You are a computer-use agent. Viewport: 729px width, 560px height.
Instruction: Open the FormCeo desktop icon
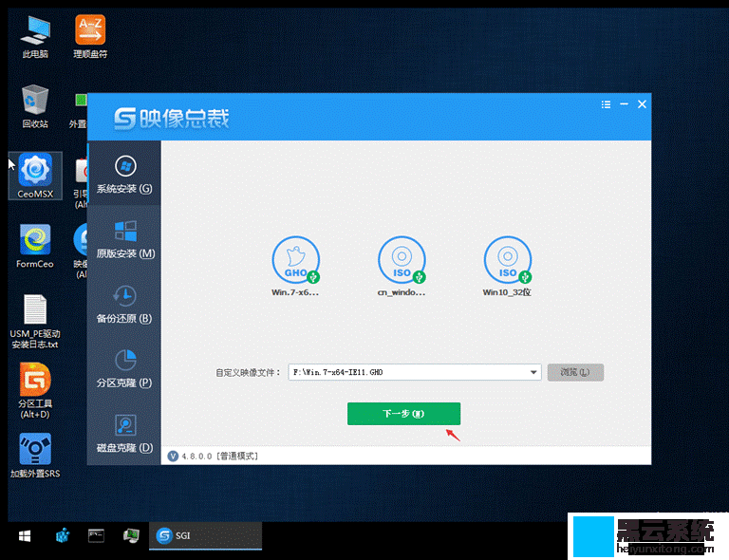[35, 246]
